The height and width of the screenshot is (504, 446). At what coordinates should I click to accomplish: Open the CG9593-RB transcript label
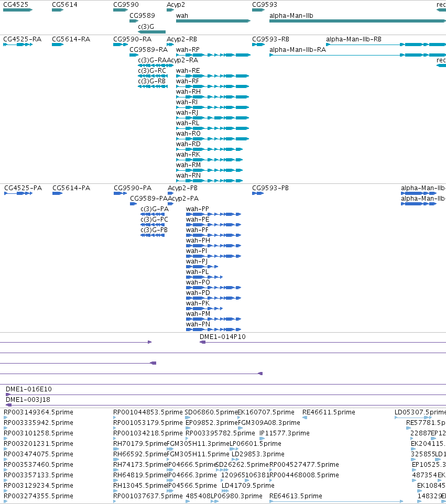[x=271, y=39]
